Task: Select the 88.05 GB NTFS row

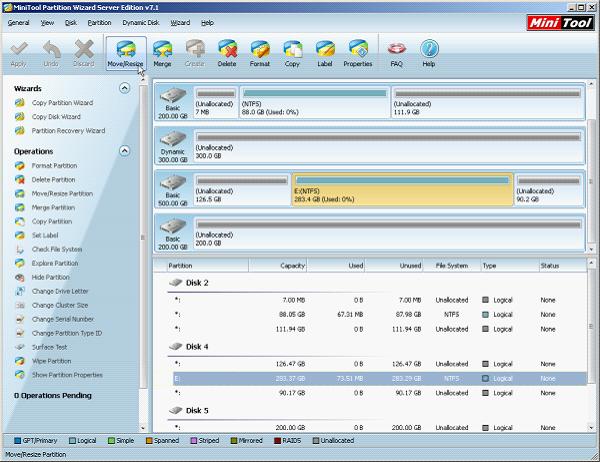Action: tap(380, 314)
